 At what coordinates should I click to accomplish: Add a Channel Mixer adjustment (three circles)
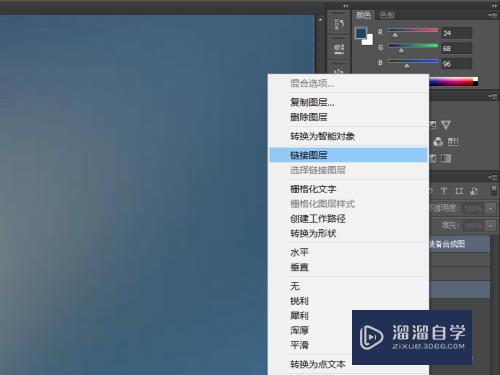point(438,142)
